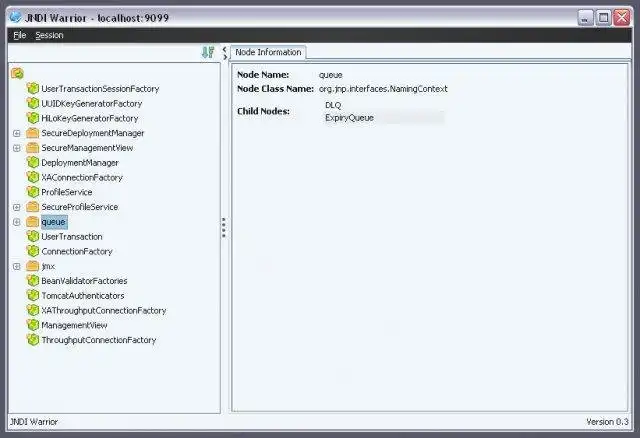Expand the SecureProfileService node
The width and height of the screenshot is (640, 438).
17,207
